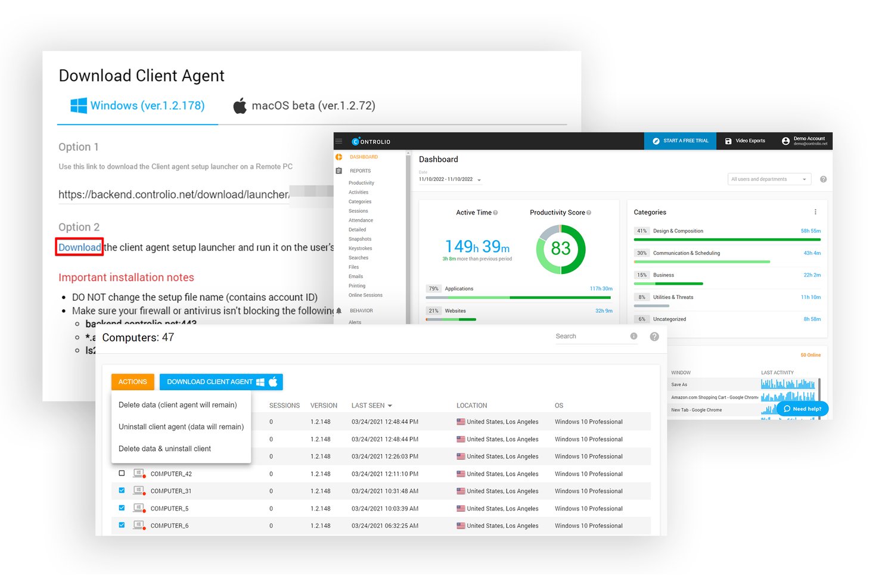Viewport: 882px width, 588px height.
Task: Uncheck the COMPUTER_5 checkbox
Action: point(122,508)
